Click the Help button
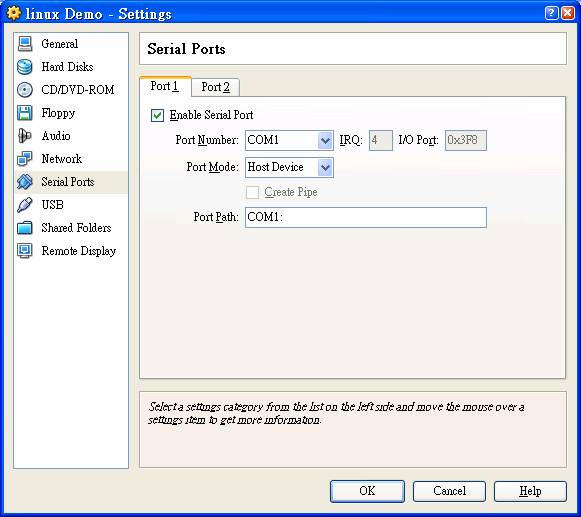The image size is (581, 517). 530,491
